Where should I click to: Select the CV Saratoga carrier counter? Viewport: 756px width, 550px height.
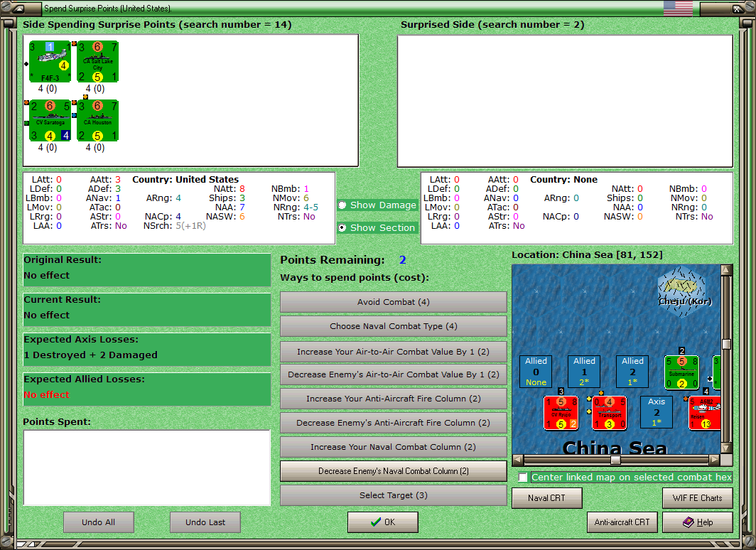(50, 121)
